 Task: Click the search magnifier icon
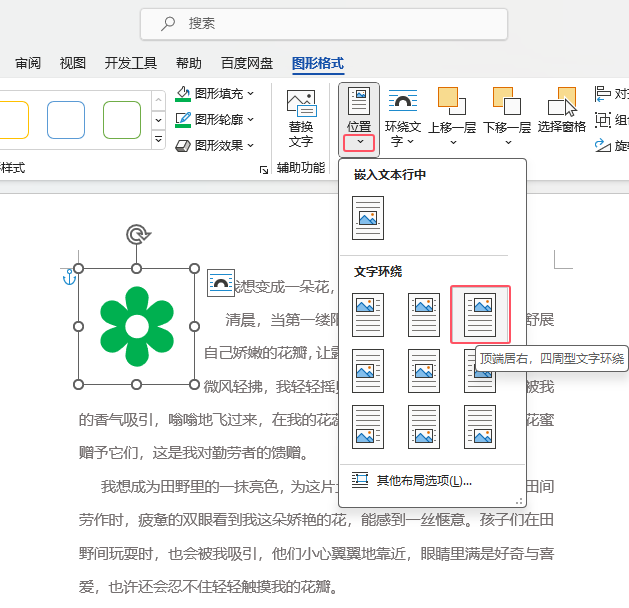pos(168,23)
